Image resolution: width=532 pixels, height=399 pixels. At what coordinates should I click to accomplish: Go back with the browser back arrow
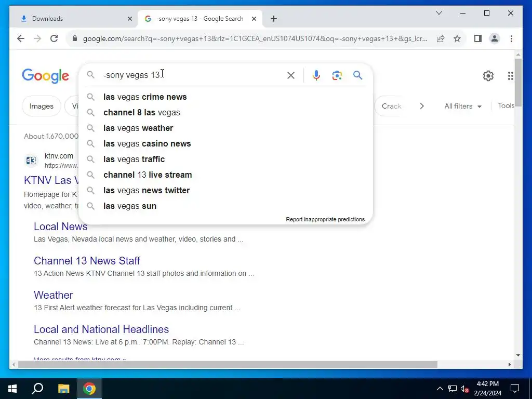[x=21, y=38]
